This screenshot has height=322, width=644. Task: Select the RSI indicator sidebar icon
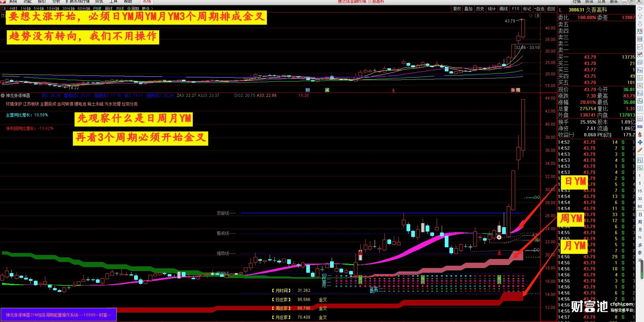coord(640,127)
